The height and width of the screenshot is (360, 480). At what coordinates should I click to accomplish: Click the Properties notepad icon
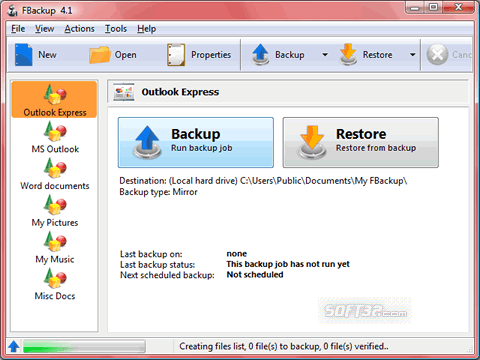pyautogui.click(x=176, y=55)
